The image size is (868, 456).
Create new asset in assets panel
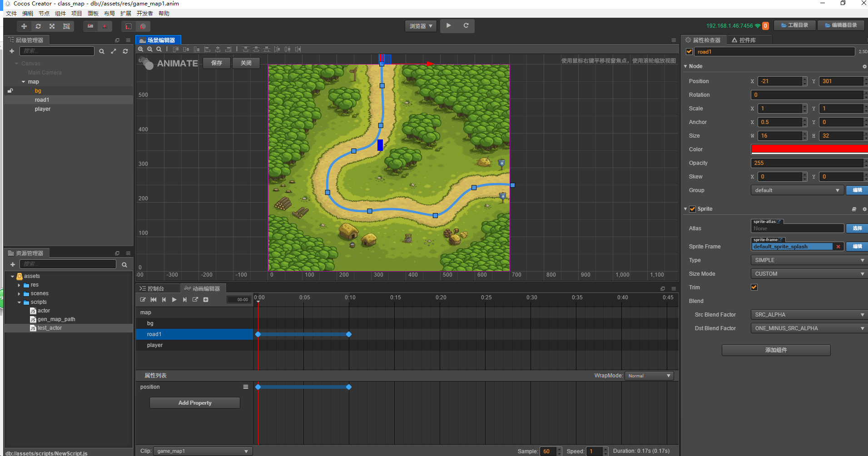point(13,264)
